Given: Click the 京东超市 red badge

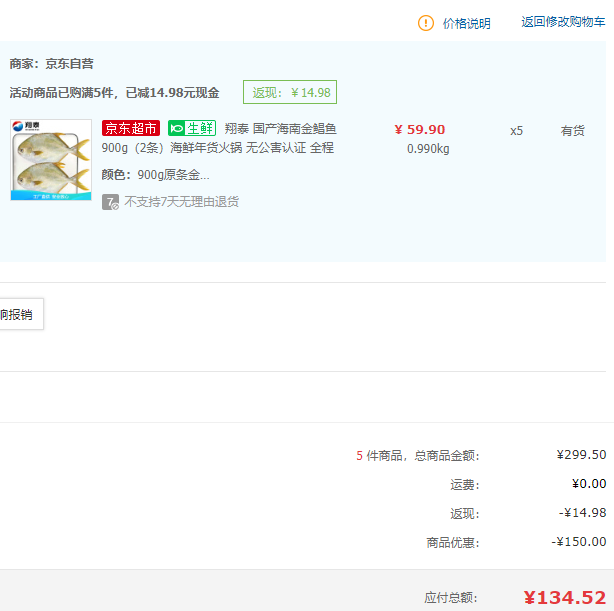Looking at the screenshot, I should coord(131,129).
